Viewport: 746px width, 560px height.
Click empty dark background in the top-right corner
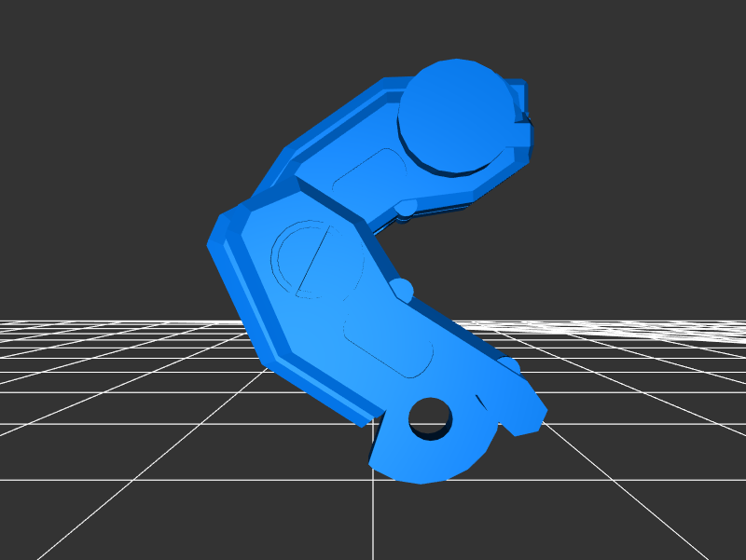690,47
